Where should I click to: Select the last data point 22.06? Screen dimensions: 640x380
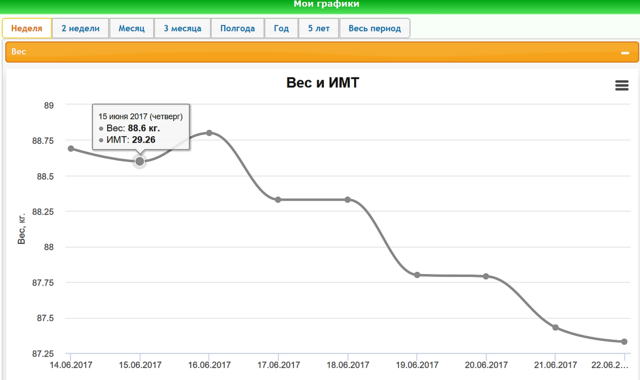point(624,342)
